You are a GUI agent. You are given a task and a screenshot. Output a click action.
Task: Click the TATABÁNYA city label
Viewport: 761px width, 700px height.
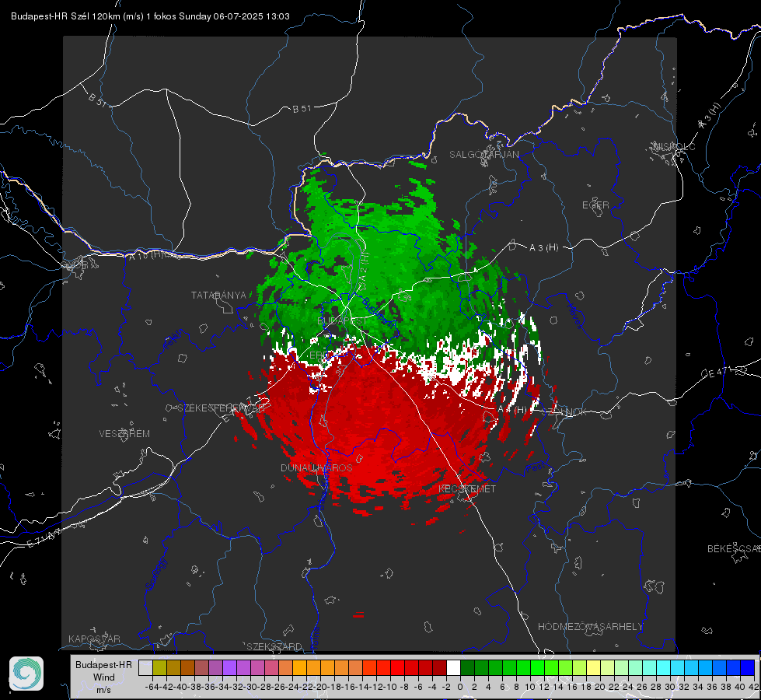pos(218,296)
